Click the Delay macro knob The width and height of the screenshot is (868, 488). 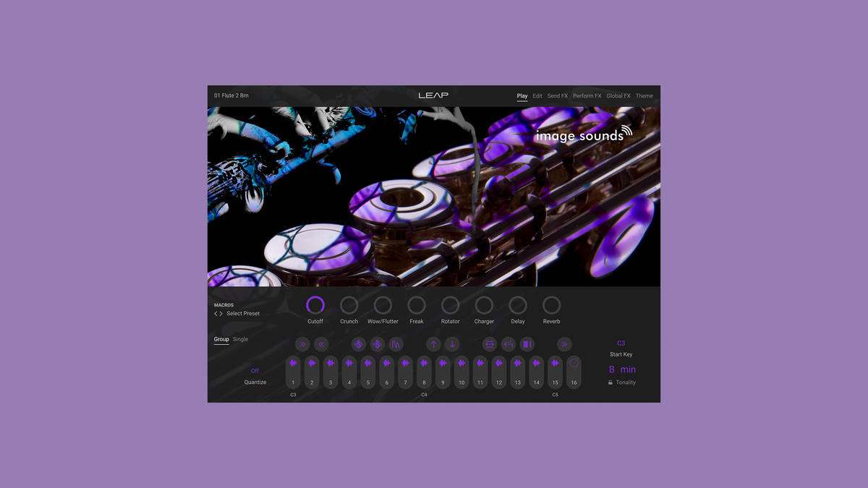pos(518,305)
